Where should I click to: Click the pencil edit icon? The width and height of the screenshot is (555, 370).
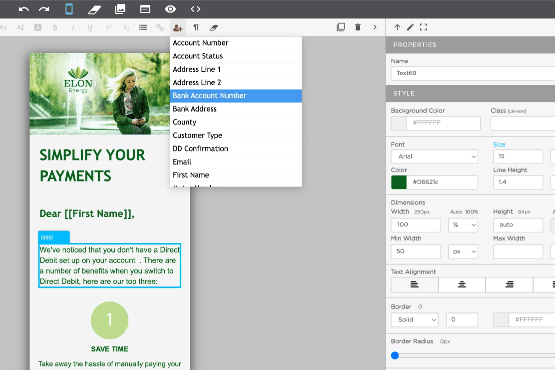point(410,27)
